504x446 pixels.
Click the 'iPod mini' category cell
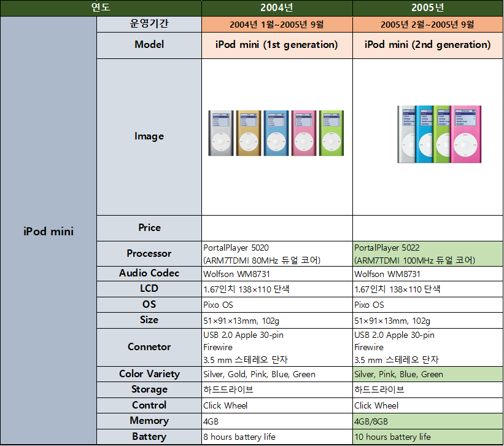[48, 231]
